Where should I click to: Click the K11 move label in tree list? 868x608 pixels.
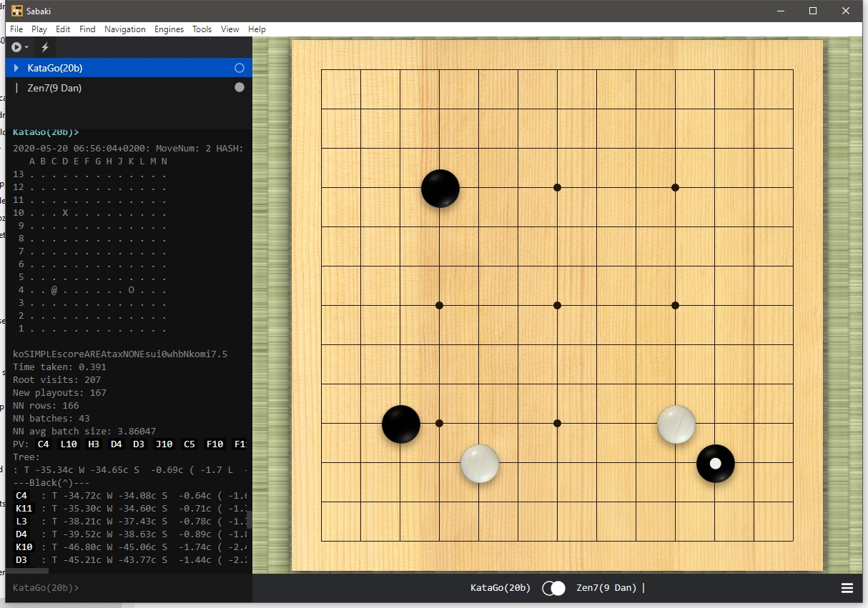point(24,509)
